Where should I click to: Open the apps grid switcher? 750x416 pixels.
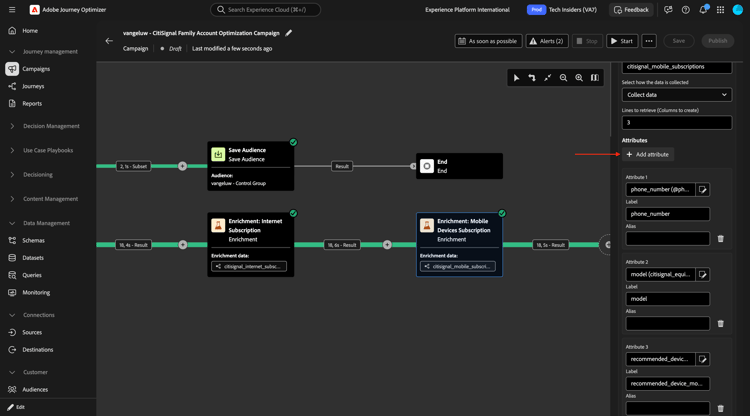(x=720, y=10)
